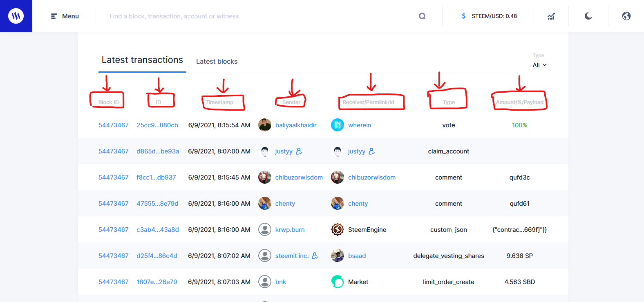Image resolution: width=644 pixels, height=302 pixels.
Task: Click the Market receiver label
Action: (x=358, y=282)
